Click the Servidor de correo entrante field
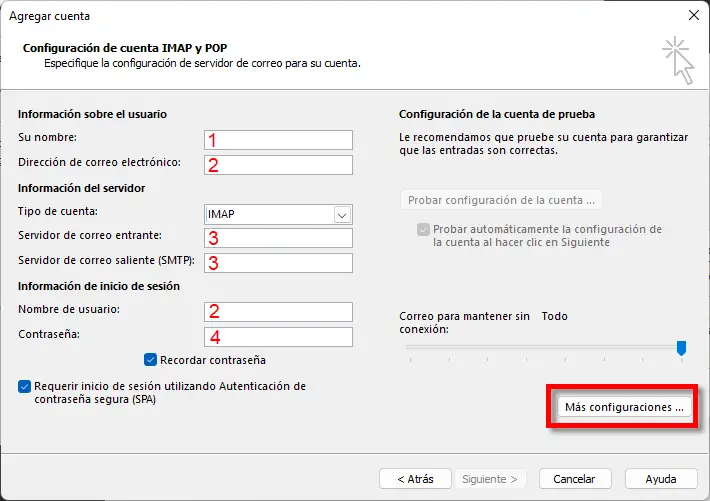The image size is (710, 501). click(278, 238)
